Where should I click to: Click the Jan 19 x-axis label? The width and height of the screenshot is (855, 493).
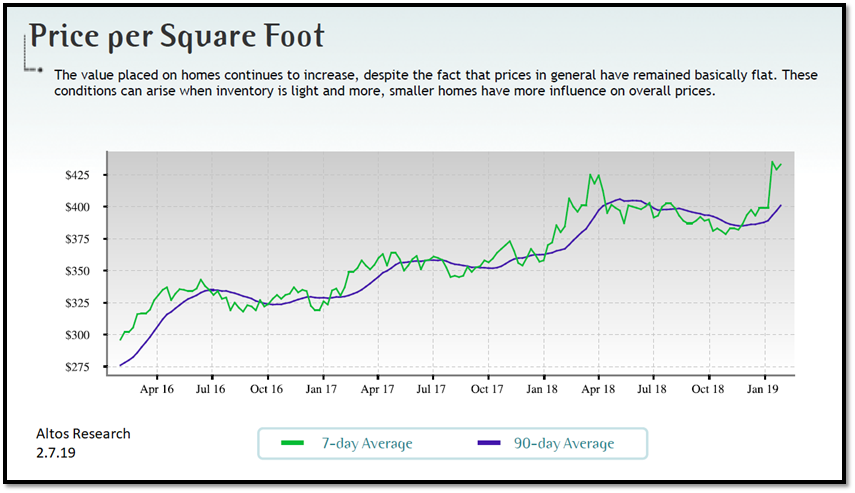[763, 388]
